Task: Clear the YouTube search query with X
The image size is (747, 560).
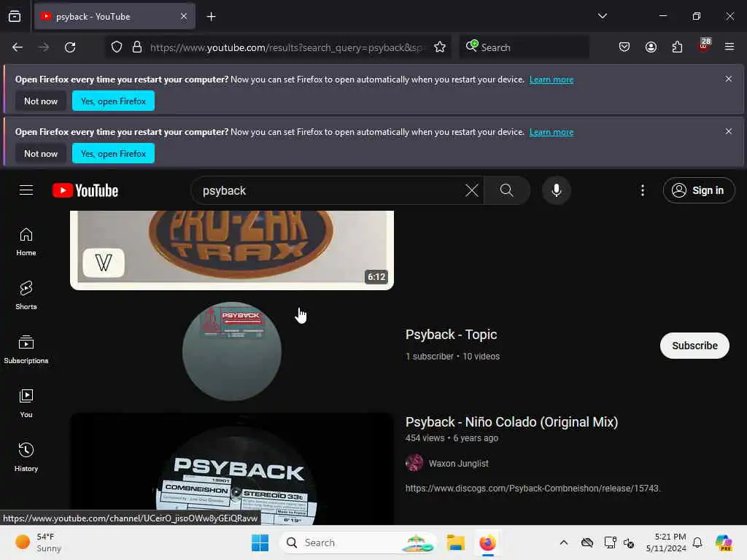Action: coord(472,190)
